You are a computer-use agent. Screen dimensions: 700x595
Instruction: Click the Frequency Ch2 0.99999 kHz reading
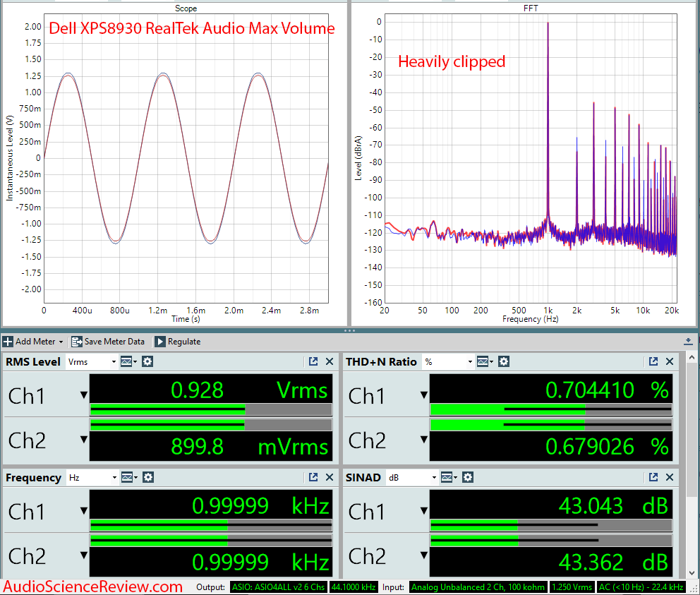coord(260,562)
